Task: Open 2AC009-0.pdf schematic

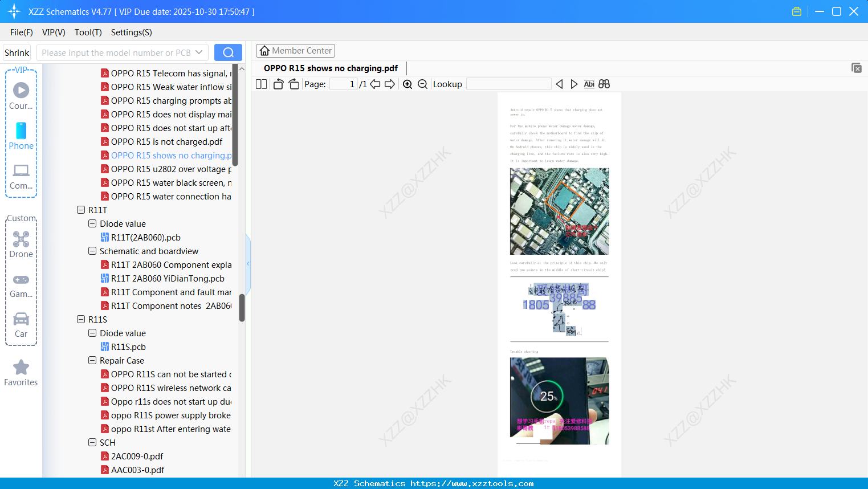Action: (x=137, y=457)
